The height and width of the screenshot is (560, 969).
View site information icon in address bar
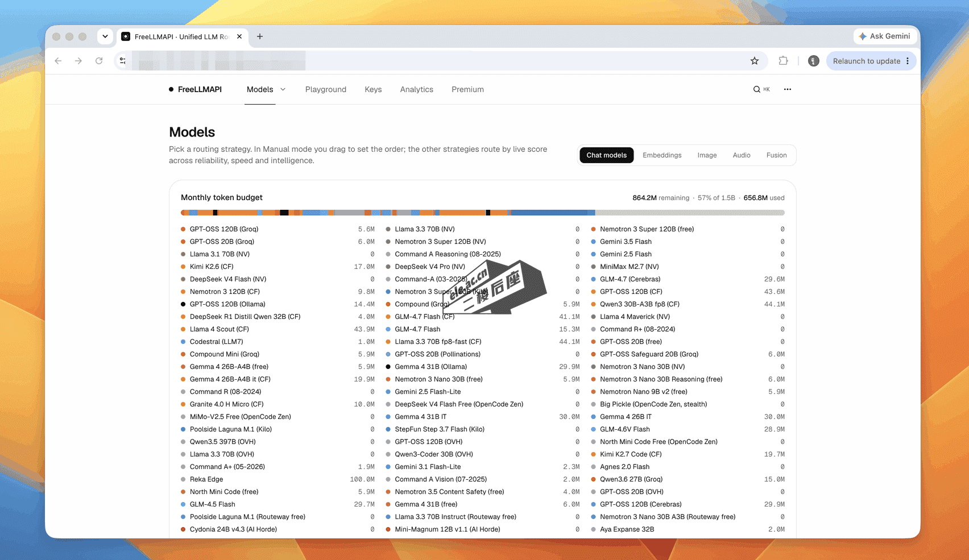pyautogui.click(x=123, y=61)
